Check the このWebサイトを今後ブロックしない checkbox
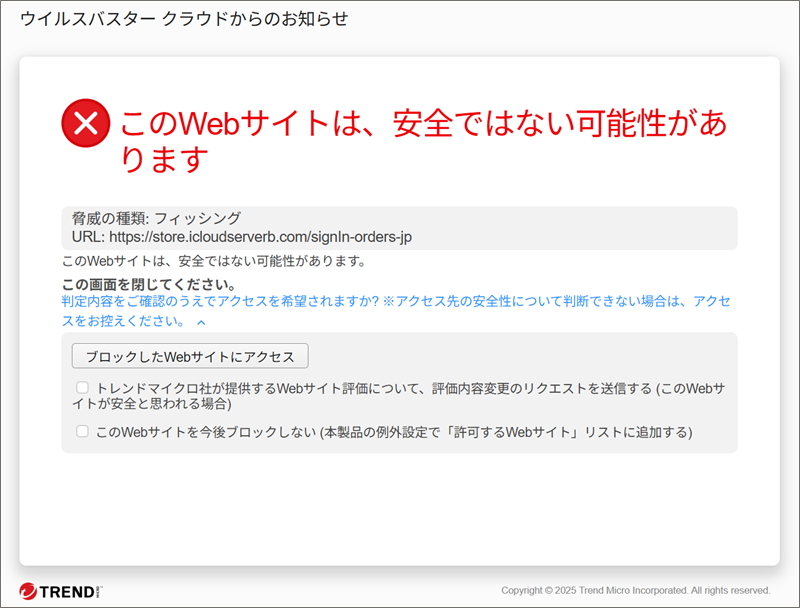 point(82,432)
